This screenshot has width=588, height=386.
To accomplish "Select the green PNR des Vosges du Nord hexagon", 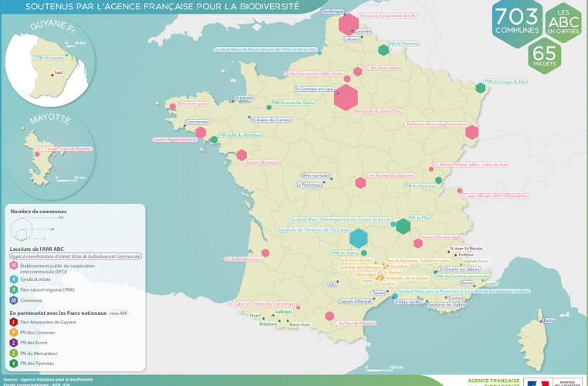I will point(481,88).
